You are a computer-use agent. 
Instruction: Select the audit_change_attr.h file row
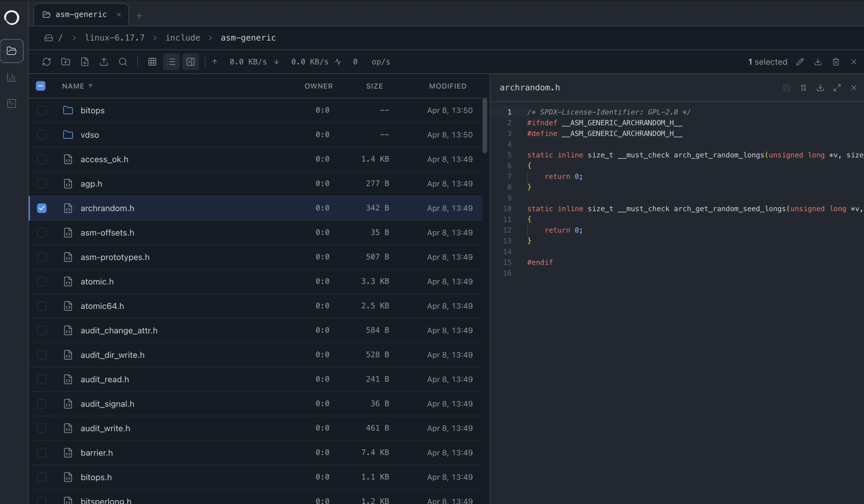point(256,331)
